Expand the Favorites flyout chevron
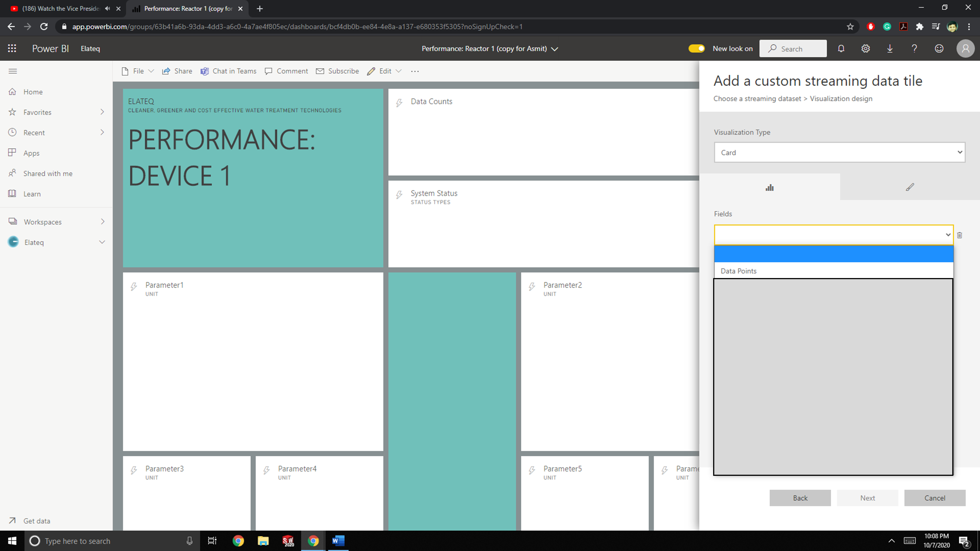This screenshot has width=980, height=551. 102,112
